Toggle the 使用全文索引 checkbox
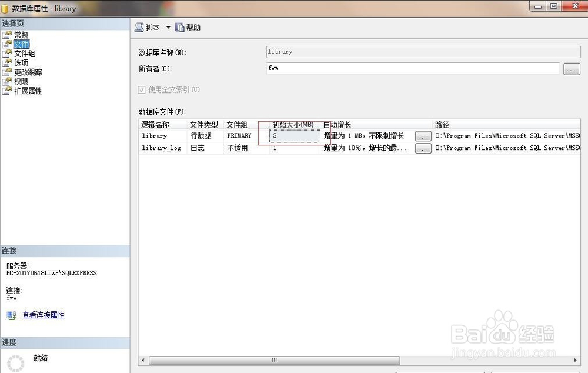Image resolution: width=588 pixels, height=373 pixels. pyautogui.click(x=141, y=89)
